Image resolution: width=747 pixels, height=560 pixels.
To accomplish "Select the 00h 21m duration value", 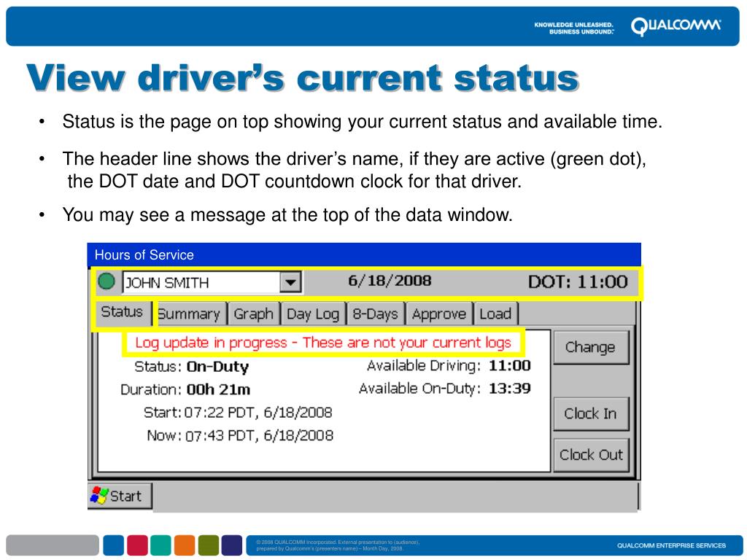I will (x=218, y=389).
